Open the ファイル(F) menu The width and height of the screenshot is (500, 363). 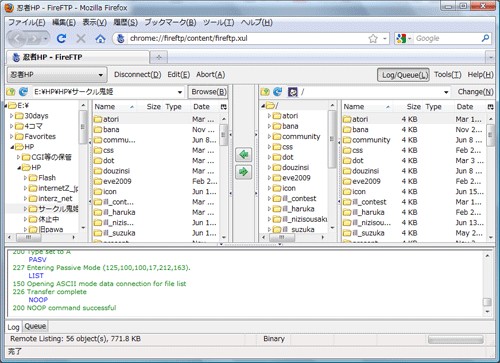click(27, 22)
